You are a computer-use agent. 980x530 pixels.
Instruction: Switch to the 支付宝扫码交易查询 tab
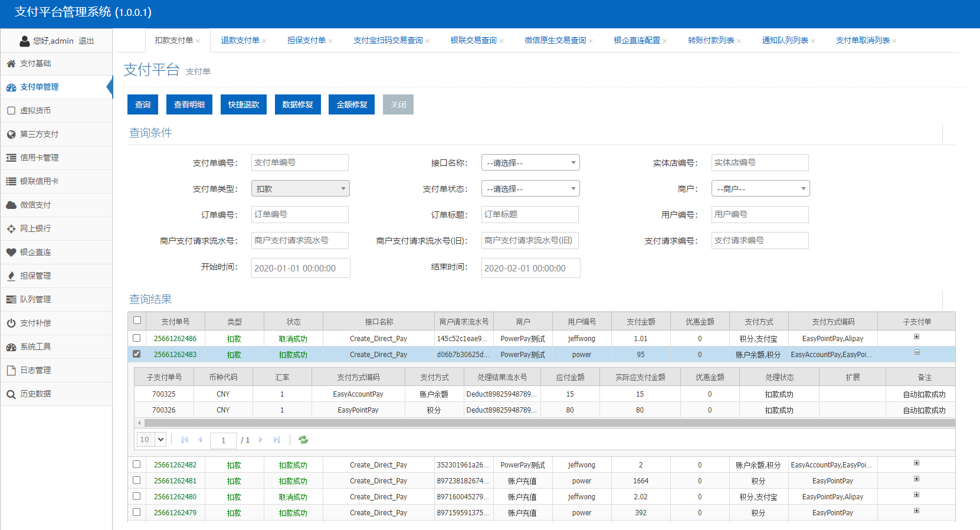coord(388,40)
